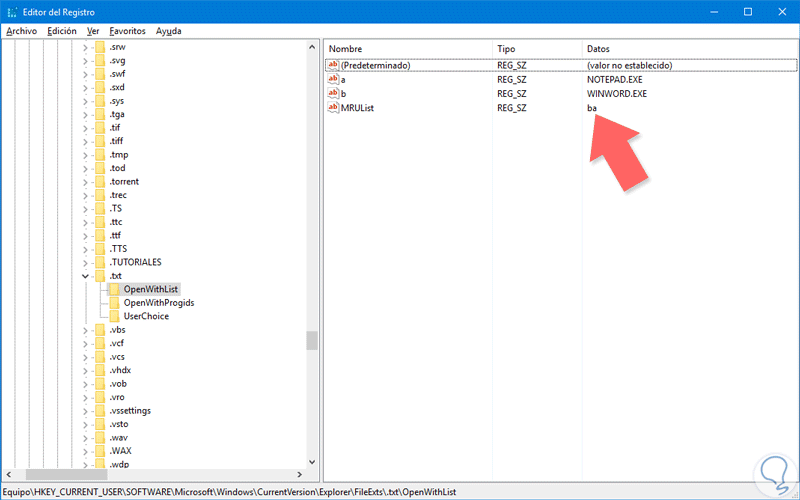Click the .srw folder icon
The image size is (800, 500).
click(99, 47)
